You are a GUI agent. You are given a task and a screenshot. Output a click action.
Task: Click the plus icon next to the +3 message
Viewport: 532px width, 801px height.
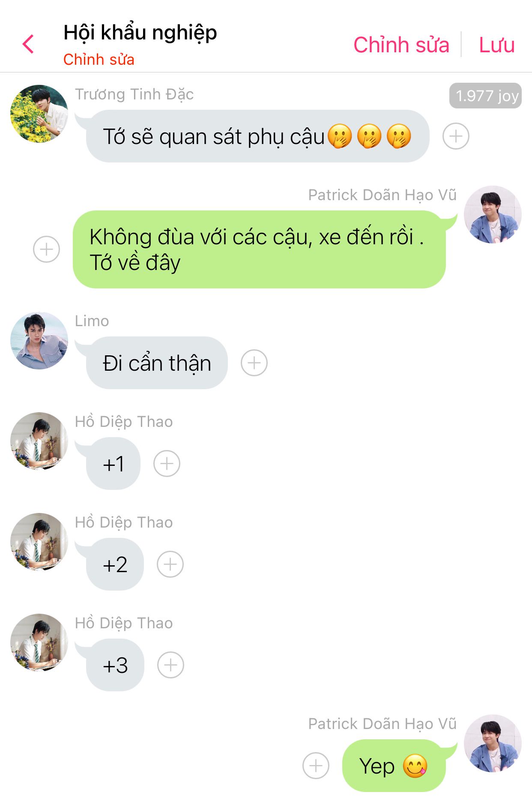click(x=170, y=665)
